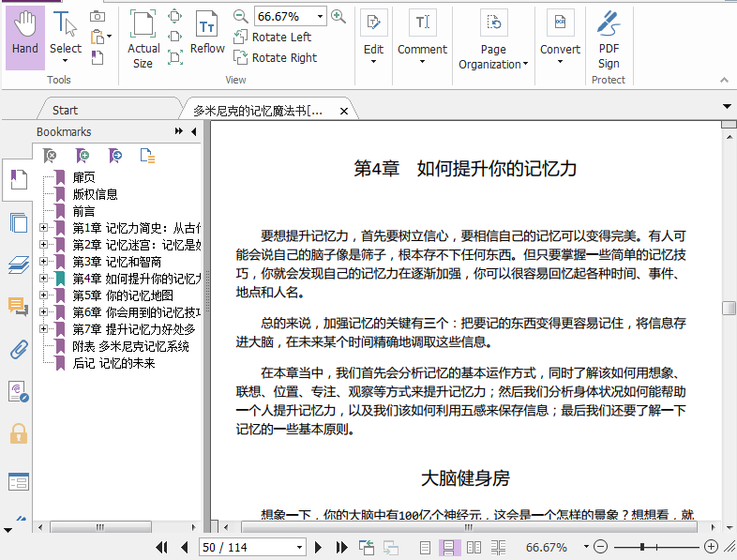Click the zoom in magnifier icon
Screen dimensions: 737x560
(x=338, y=16)
